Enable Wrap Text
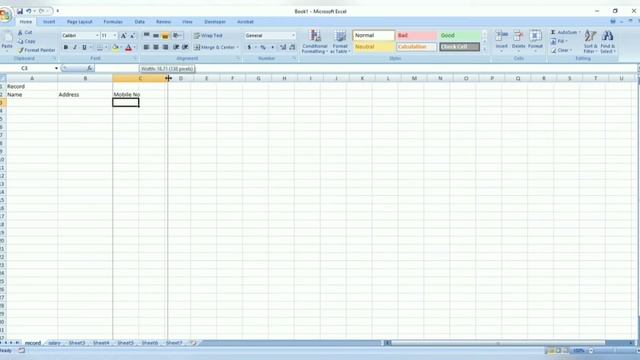The height and width of the screenshot is (360, 640). [208, 36]
